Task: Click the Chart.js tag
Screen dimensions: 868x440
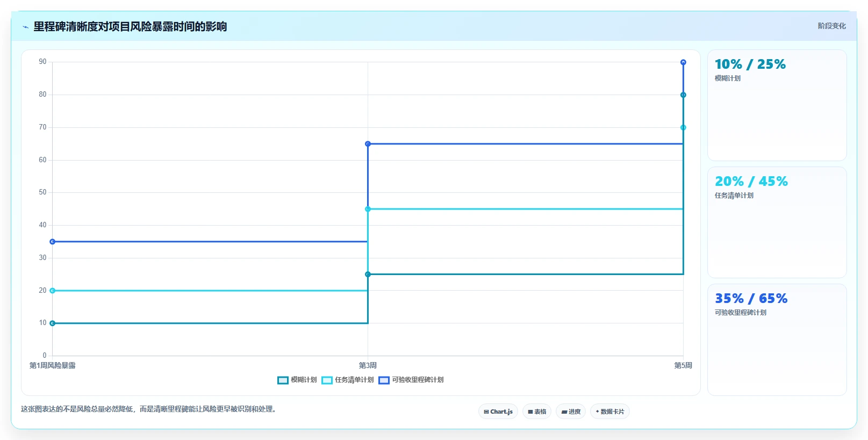Action: (x=498, y=412)
